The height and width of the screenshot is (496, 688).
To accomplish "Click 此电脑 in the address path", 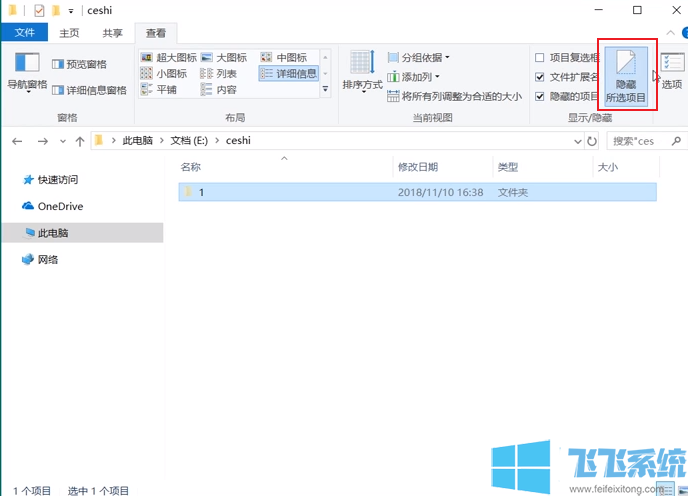I will click(137, 140).
